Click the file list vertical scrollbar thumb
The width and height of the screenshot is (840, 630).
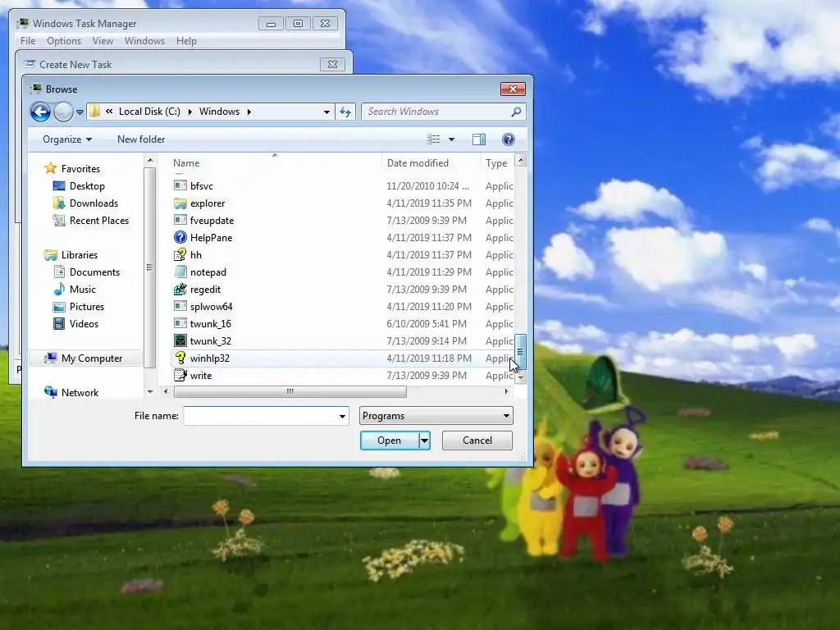pos(520,351)
